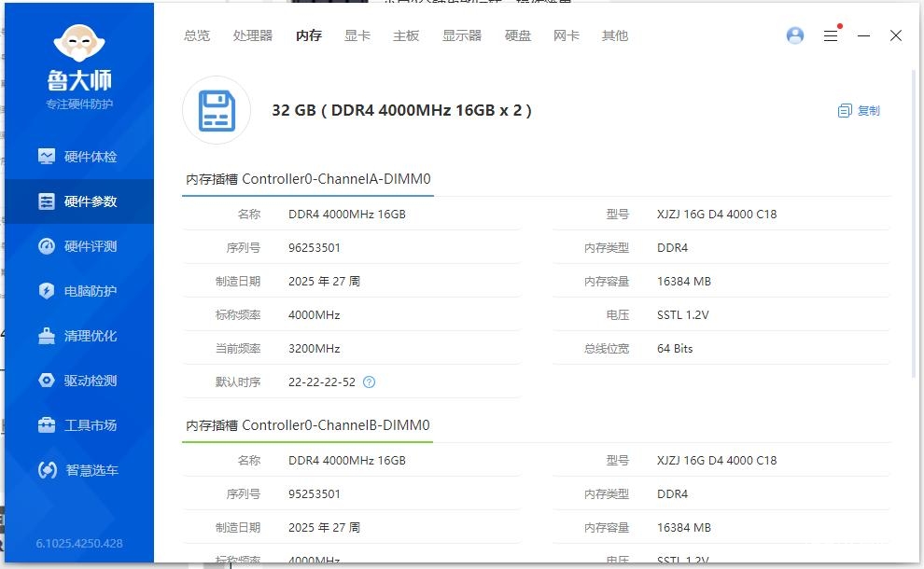
Task: Click the 智慧选车 icon
Action: click(x=48, y=470)
